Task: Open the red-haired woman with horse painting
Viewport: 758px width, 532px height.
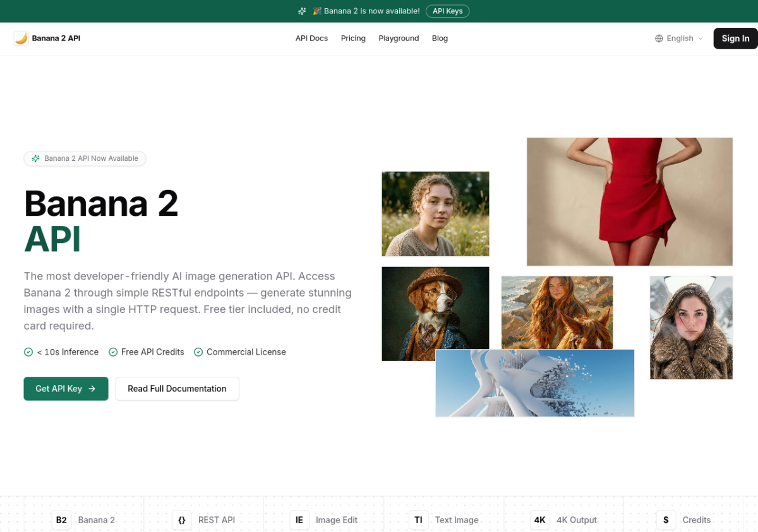Action: [557, 312]
